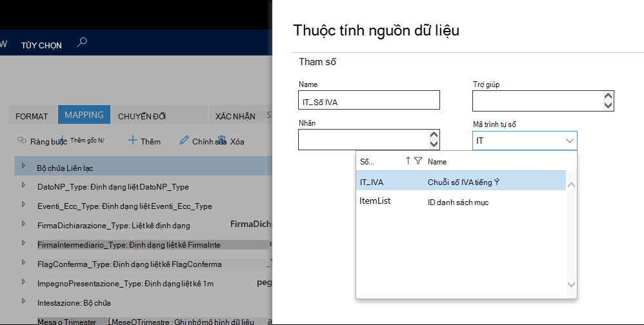Click the Name input field
The height and width of the screenshot is (325, 644).
[369, 100]
